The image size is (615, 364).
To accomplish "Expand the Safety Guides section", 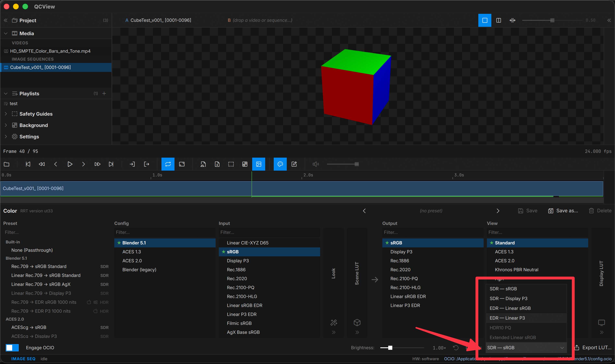I will click(6, 114).
